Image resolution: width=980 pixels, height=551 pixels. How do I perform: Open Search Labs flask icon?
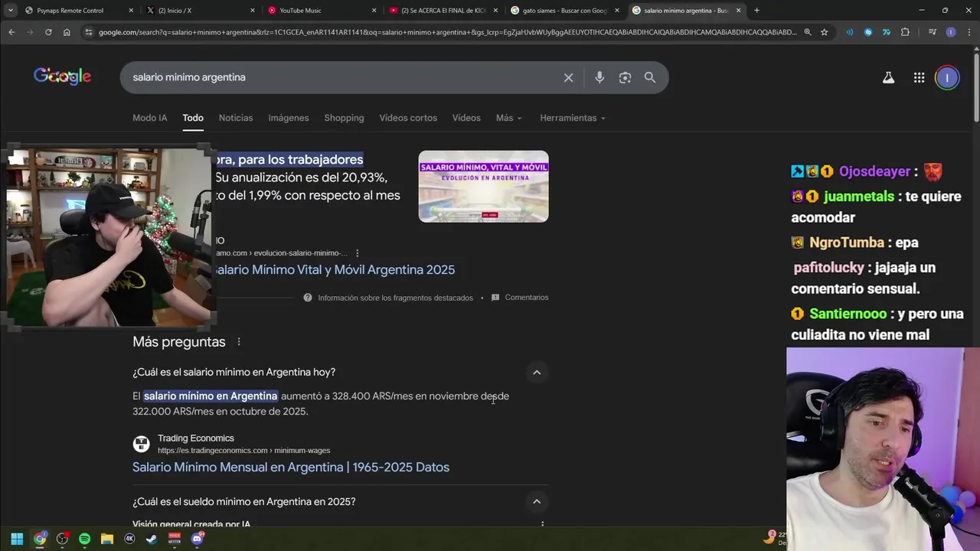pyautogui.click(x=888, y=77)
